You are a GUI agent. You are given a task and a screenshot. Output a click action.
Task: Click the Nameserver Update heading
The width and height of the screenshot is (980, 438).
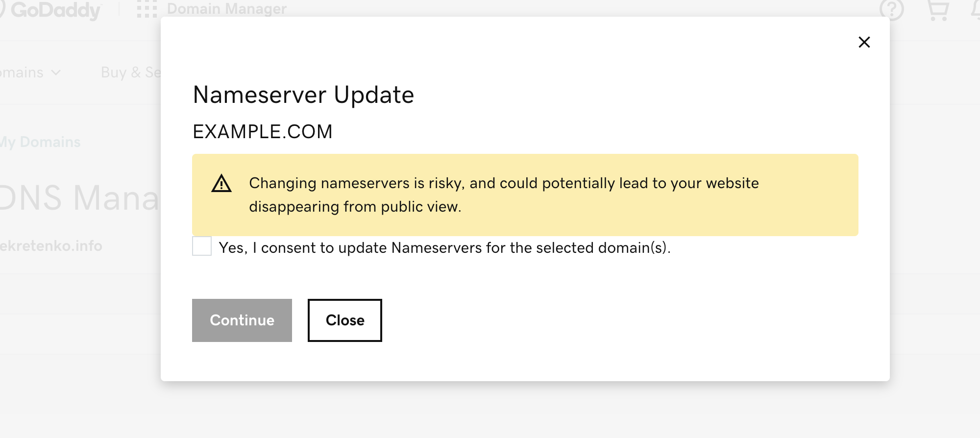303,95
